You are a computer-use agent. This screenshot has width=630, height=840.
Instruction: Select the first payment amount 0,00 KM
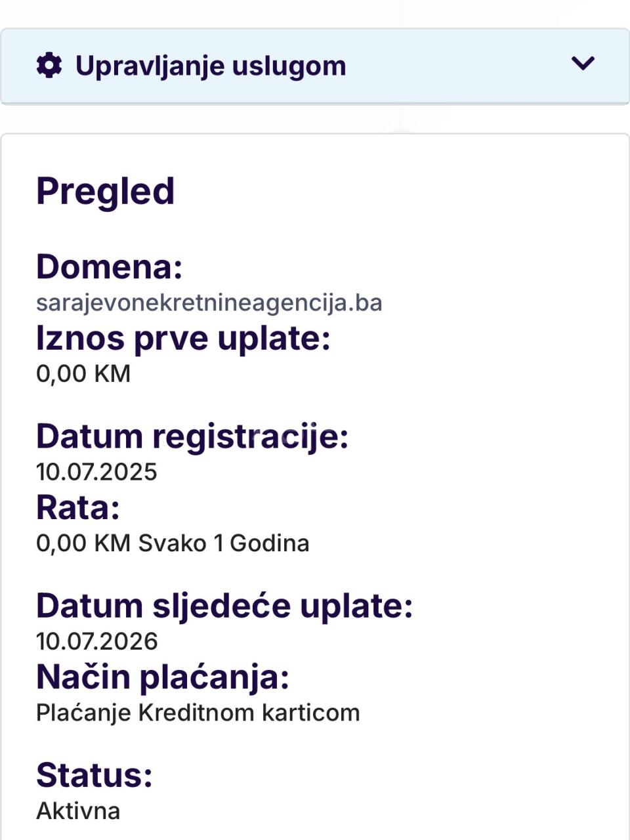pos(83,373)
